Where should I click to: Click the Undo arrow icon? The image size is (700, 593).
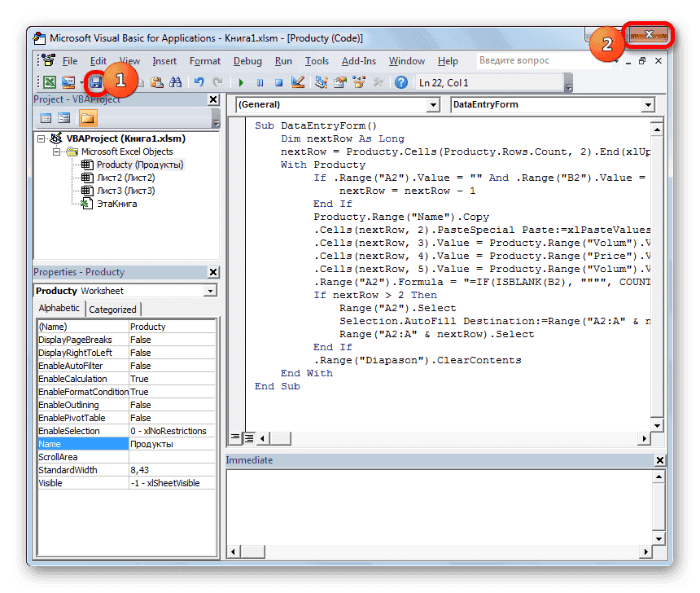pyautogui.click(x=199, y=82)
